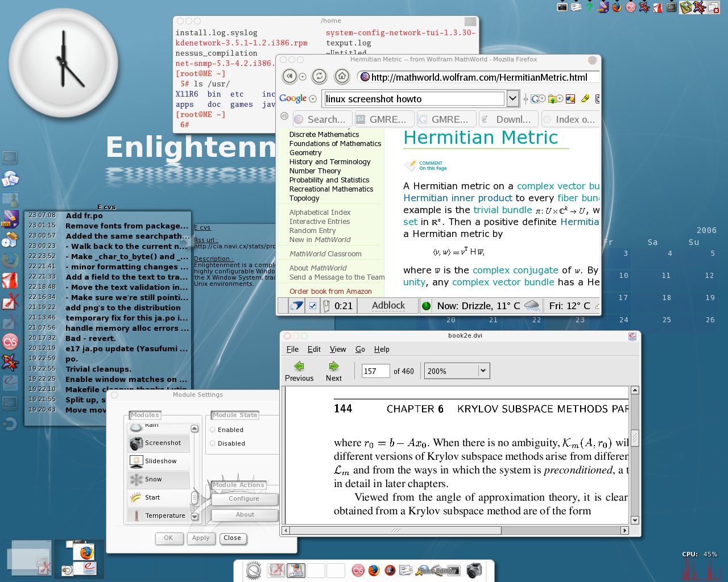Click the OK button in Module Settings

[x=168, y=538]
